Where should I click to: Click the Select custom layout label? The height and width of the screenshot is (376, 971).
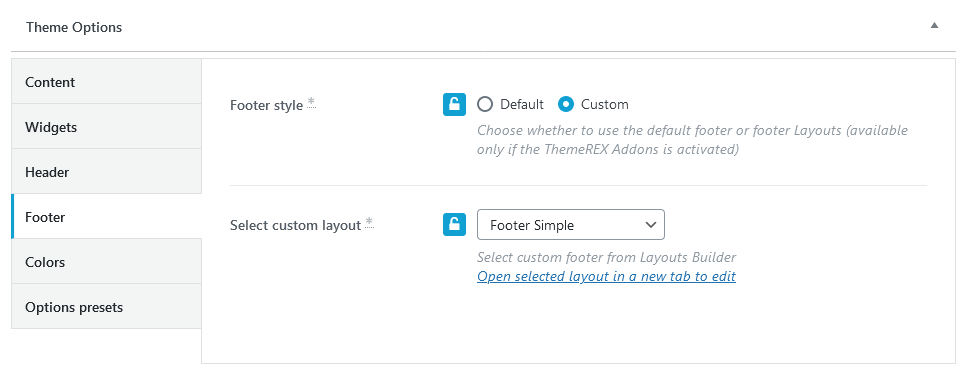tap(295, 225)
